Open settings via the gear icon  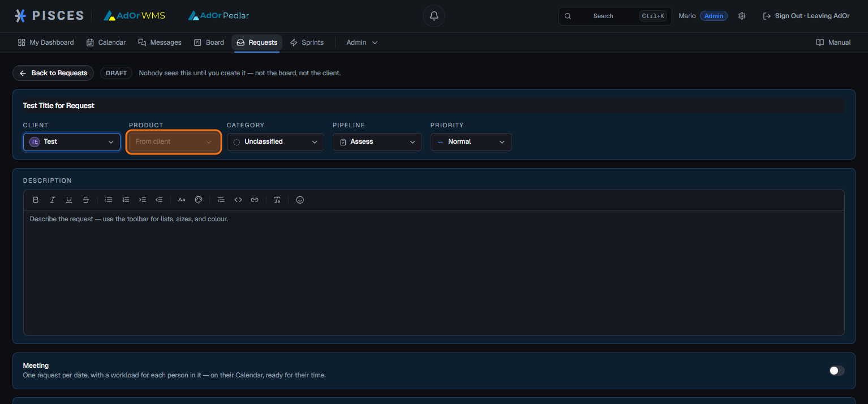tap(742, 16)
